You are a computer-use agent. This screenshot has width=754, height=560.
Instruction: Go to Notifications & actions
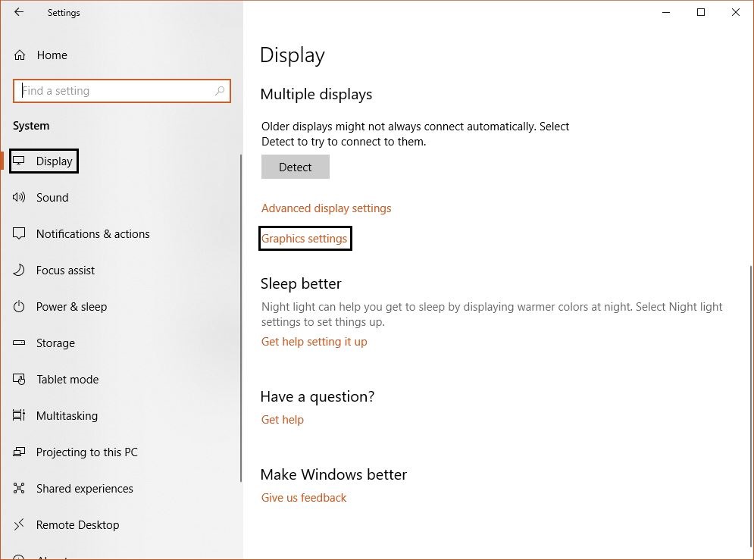click(92, 234)
